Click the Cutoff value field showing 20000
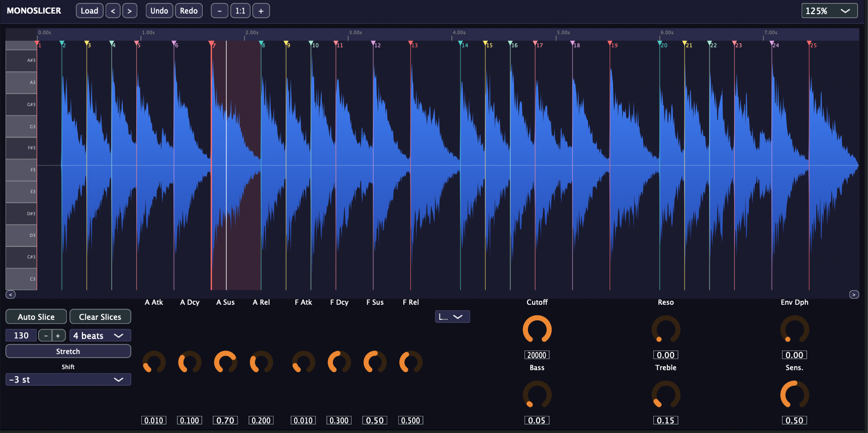This screenshot has height=433, width=868. [x=537, y=355]
